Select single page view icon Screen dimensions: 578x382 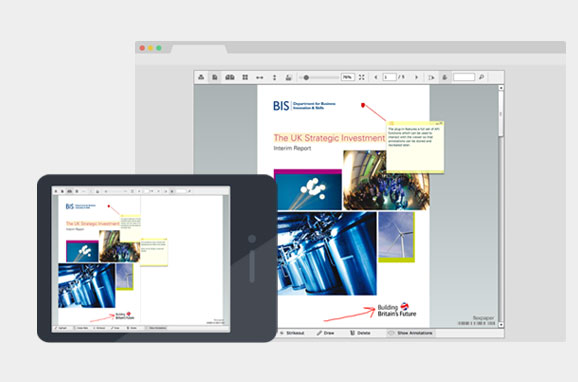[215, 77]
